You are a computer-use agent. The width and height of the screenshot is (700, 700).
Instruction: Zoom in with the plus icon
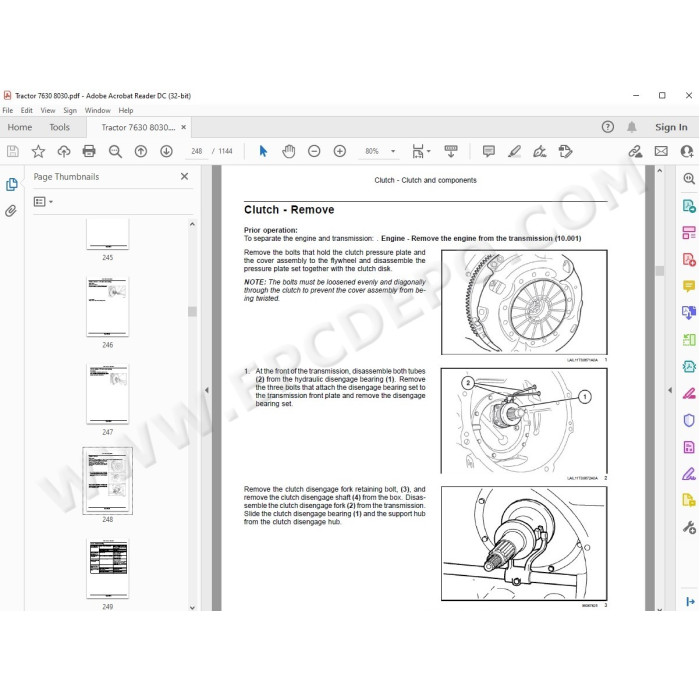[x=340, y=151]
